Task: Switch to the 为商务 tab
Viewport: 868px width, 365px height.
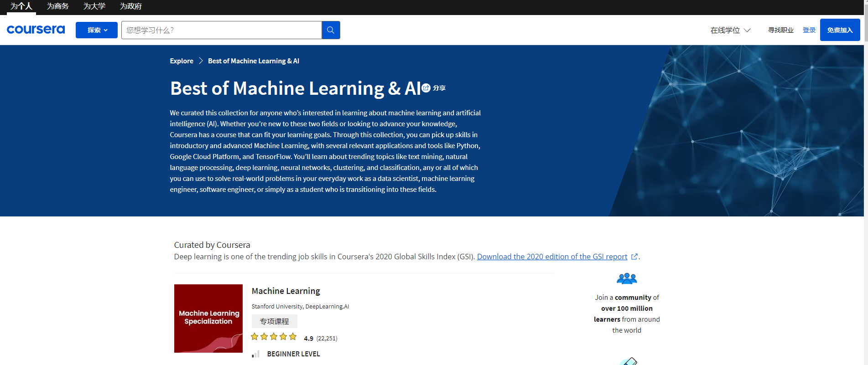Action: click(x=58, y=6)
